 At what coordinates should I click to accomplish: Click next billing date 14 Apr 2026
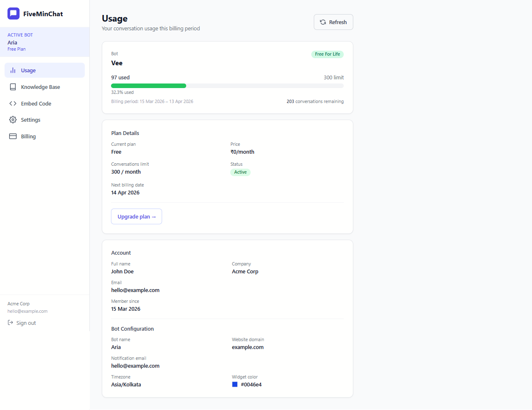click(x=125, y=192)
